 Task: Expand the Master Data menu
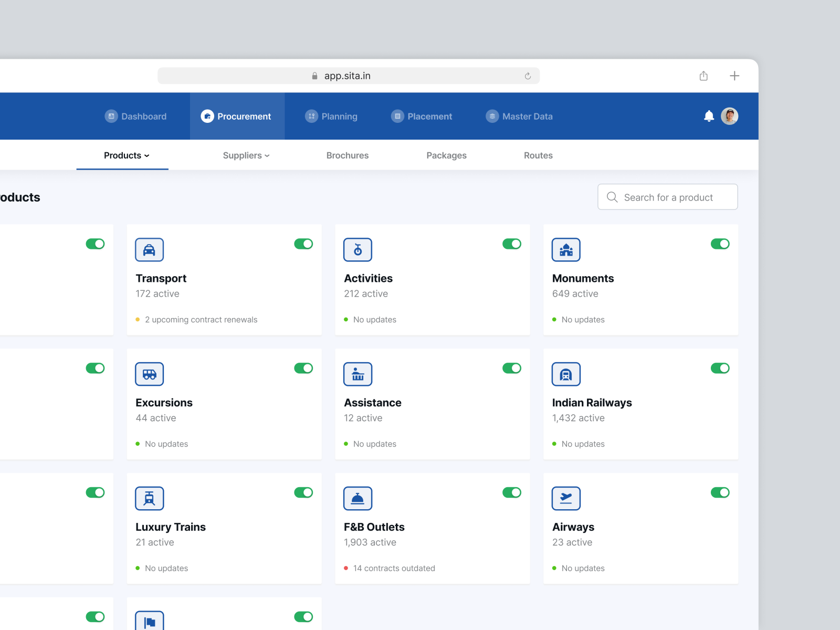point(519,116)
